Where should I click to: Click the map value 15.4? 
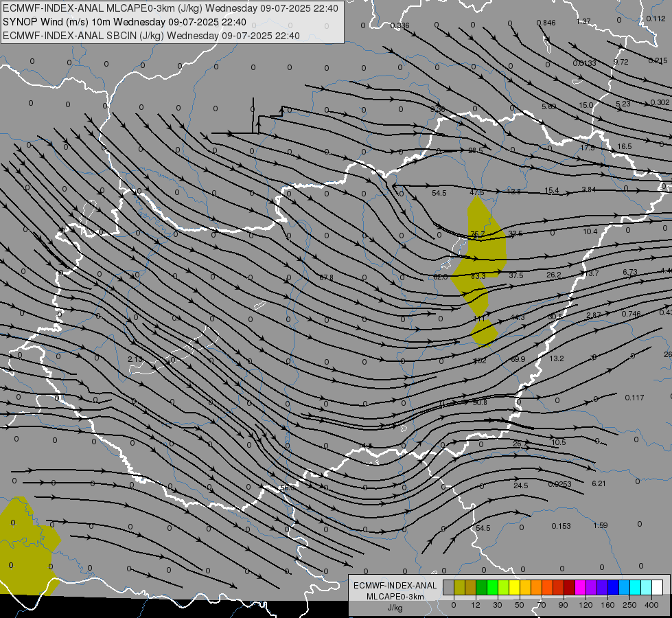pos(552,190)
